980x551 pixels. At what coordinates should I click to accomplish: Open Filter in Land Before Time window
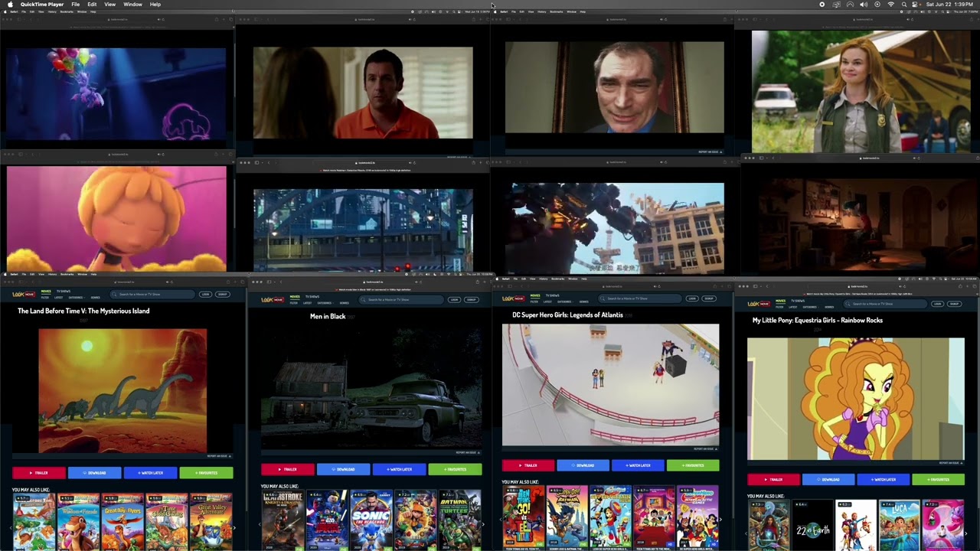point(45,298)
